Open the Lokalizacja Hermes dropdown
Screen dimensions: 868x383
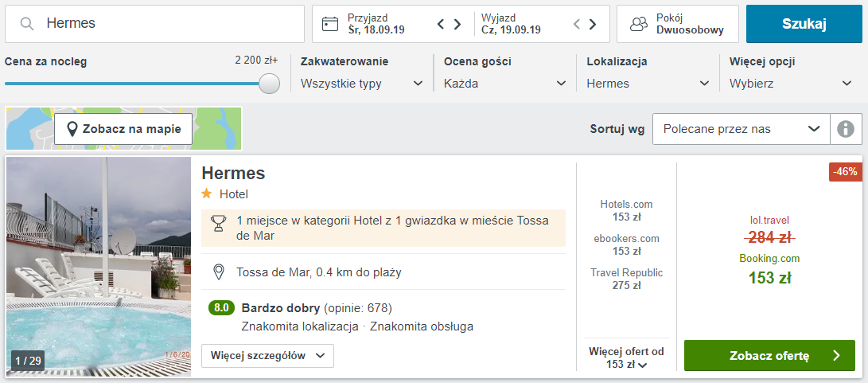point(648,84)
